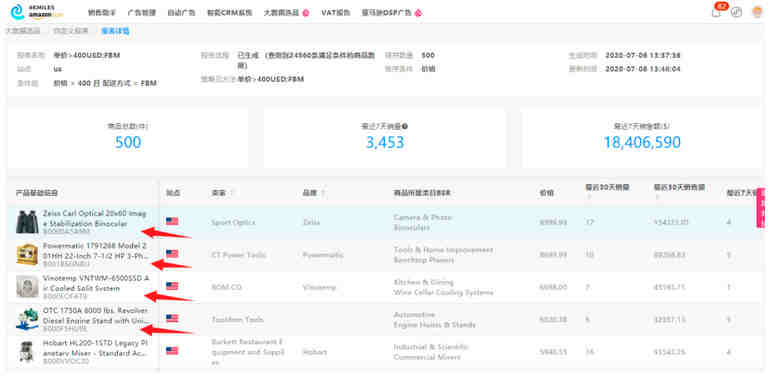Click the Zeiss brand cell

[310, 223]
